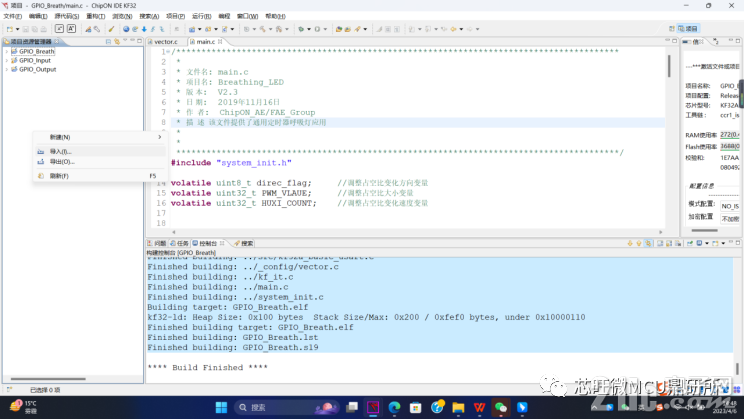
Task: Expand GPIO_Input project tree node
Action: 7,60
